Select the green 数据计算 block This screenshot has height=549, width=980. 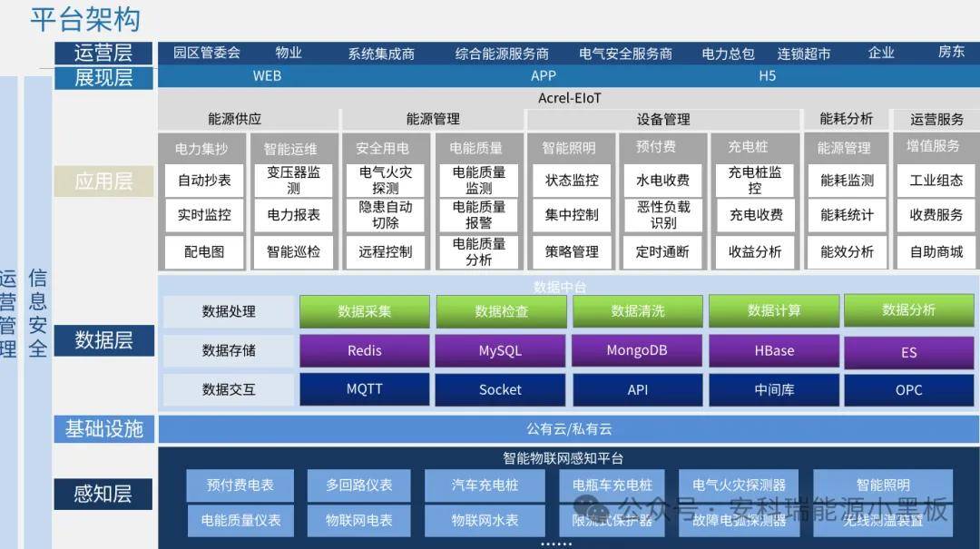(x=774, y=310)
